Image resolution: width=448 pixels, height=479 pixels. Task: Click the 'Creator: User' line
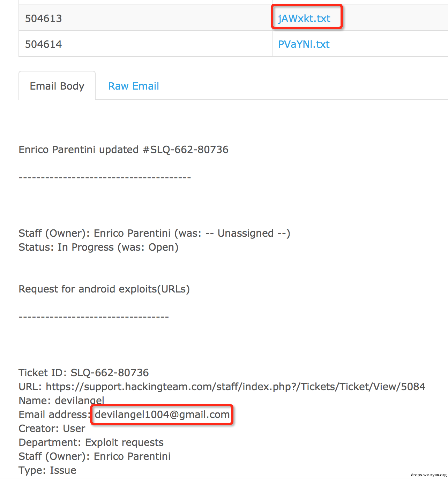[52, 428]
